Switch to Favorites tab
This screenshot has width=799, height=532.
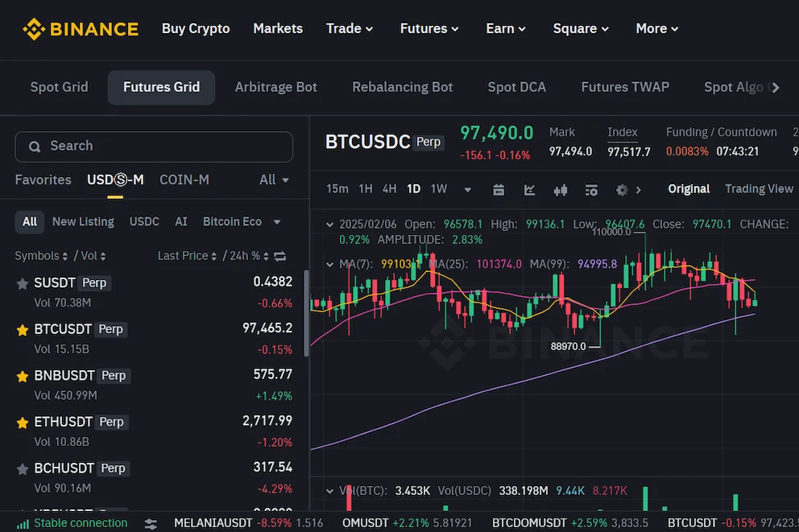pos(43,179)
